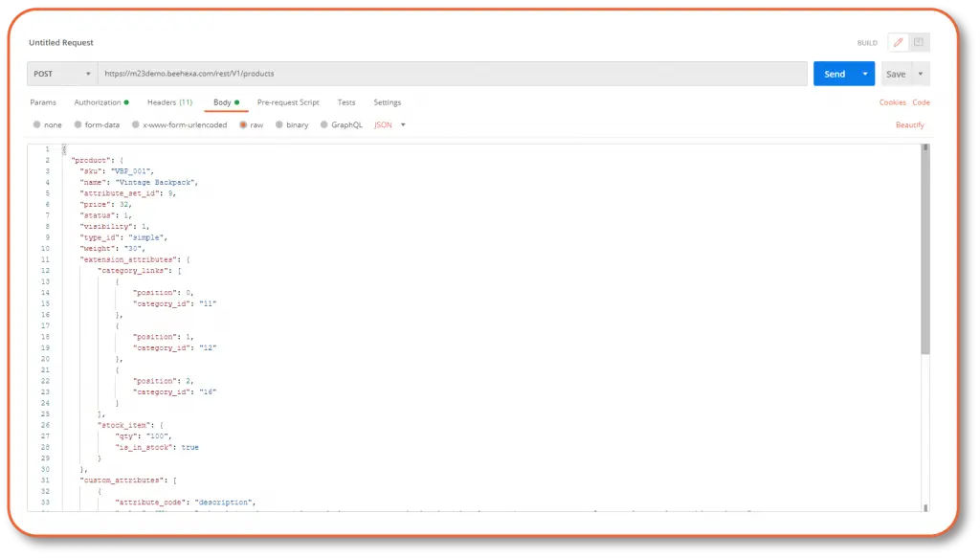Click inside the request URL field
Screen dimensions: 980x558
[383, 74]
